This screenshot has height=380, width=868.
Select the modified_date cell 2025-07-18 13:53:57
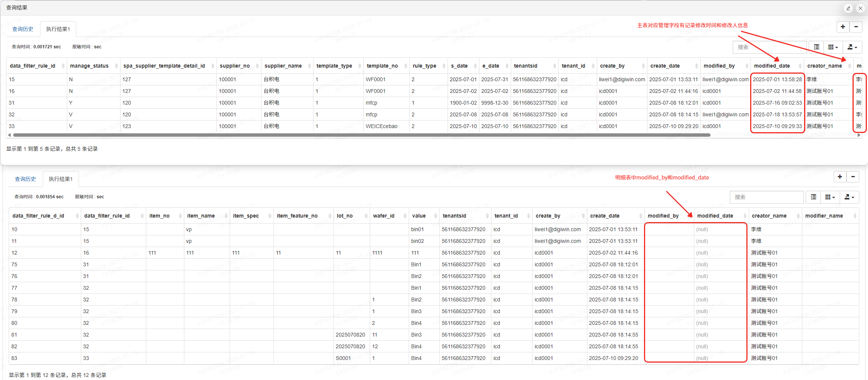(x=777, y=114)
